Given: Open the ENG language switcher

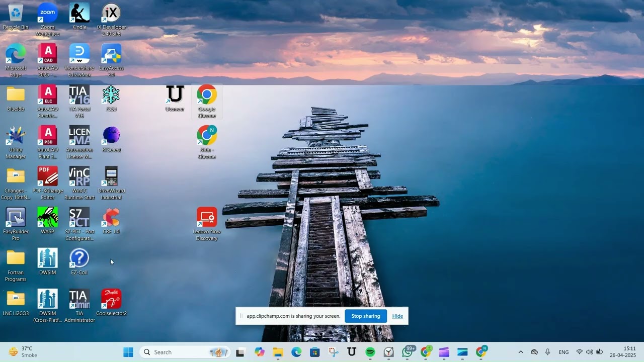Looking at the screenshot, I should 564,352.
